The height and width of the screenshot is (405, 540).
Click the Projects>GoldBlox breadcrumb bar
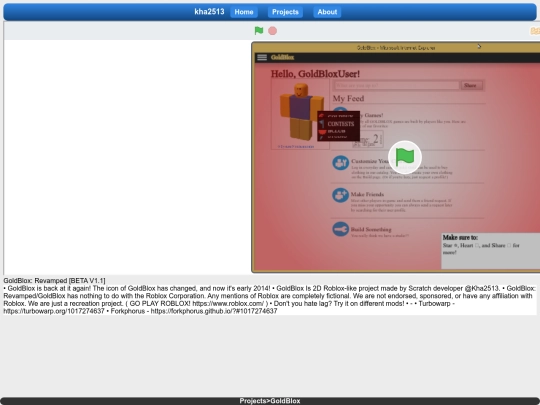click(x=270, y=401)
